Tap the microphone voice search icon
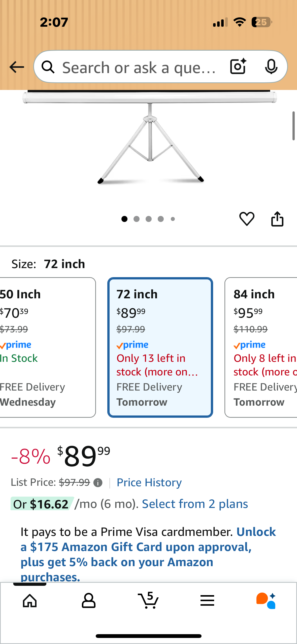The image size is (297, 644). [271, 67]
